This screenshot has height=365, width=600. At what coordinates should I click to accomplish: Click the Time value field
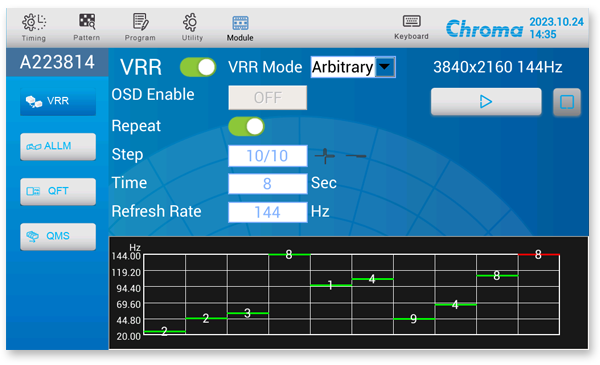coord(267,184)
